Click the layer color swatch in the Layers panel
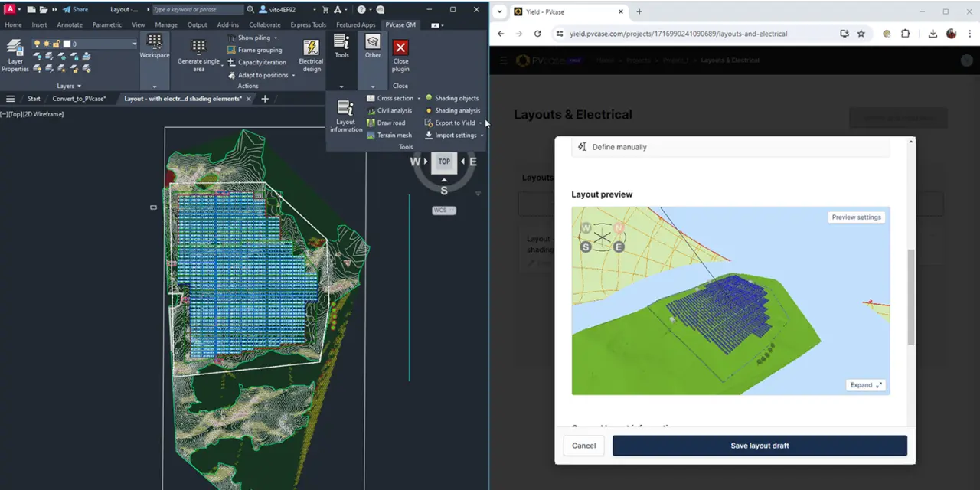This screenshot has width=980, height=490. [x=67, y=44]
